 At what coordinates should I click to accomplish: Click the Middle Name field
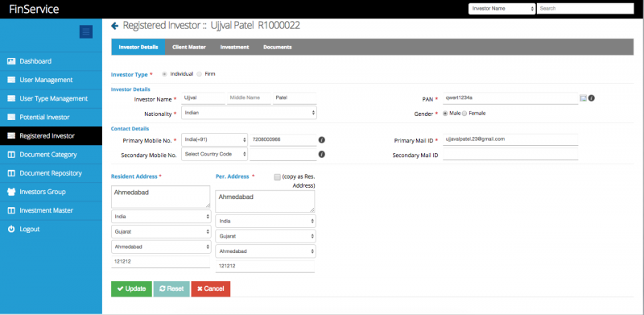[x=249, y=98]
